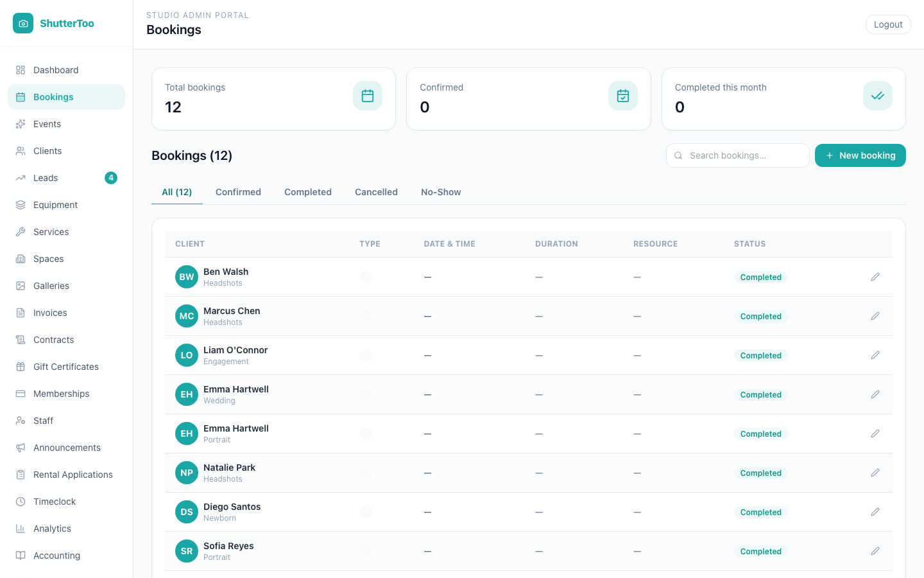Switch to the Confirmed tab
Screen dimensions: 924x578
click(238, 192)
